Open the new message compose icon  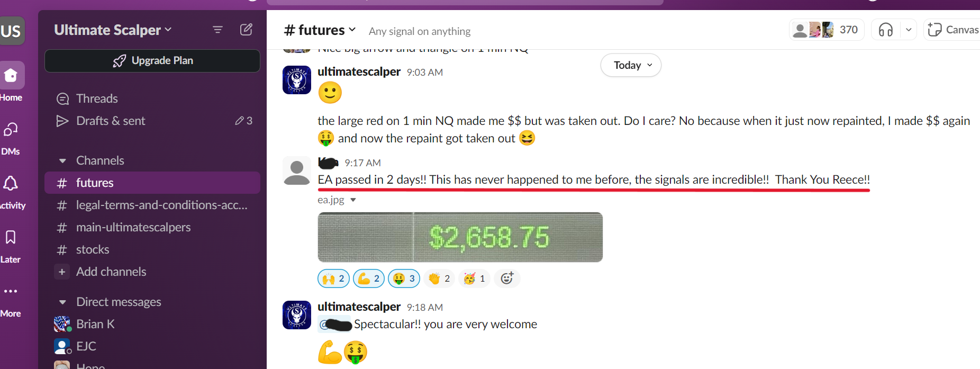click(246, 30)
